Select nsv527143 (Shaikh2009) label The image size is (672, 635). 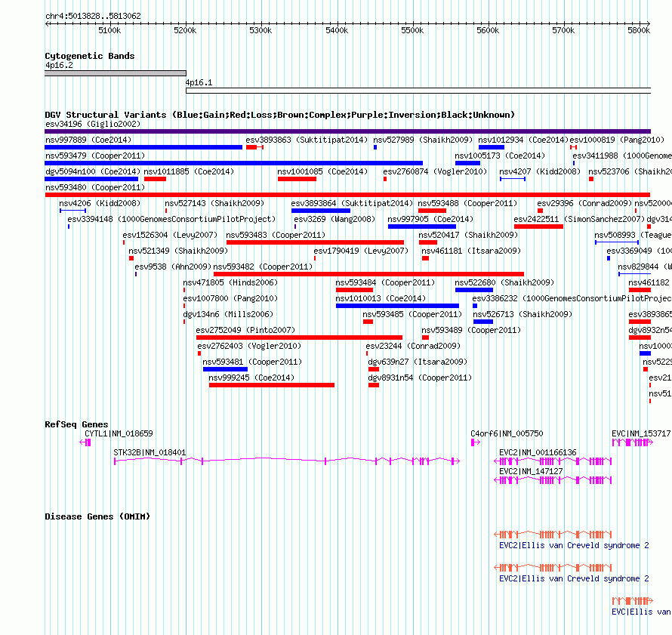[x=214, y=203]
